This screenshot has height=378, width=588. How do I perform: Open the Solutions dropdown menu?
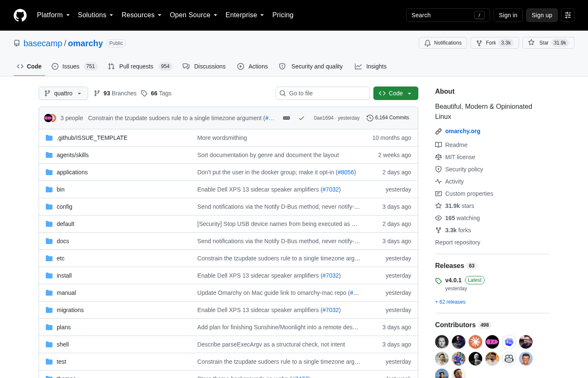click(95, 15)
